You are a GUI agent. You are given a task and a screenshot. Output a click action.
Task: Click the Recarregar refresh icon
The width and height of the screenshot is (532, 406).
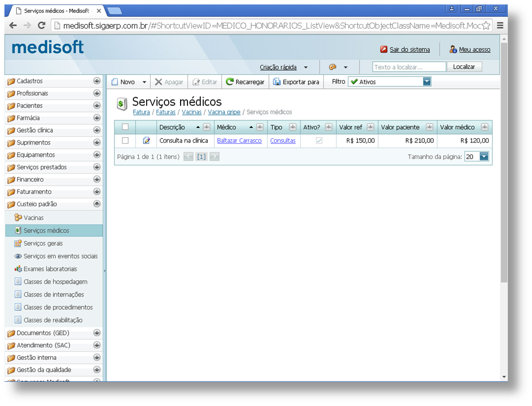[x=229, y=81]
